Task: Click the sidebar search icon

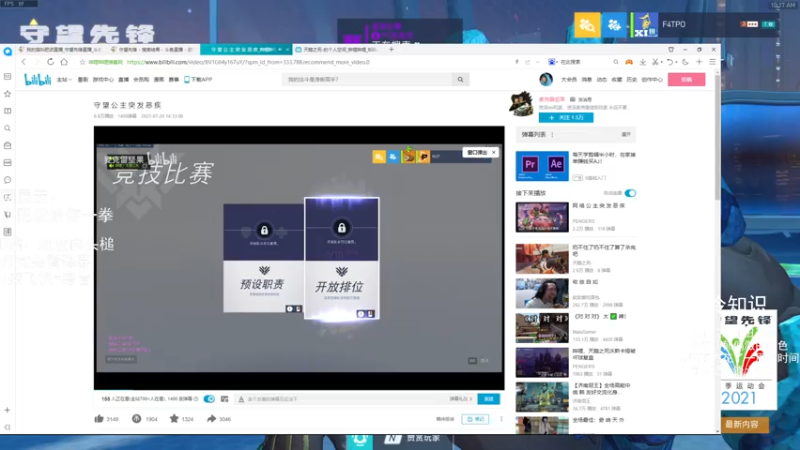Action: point(7,128)
